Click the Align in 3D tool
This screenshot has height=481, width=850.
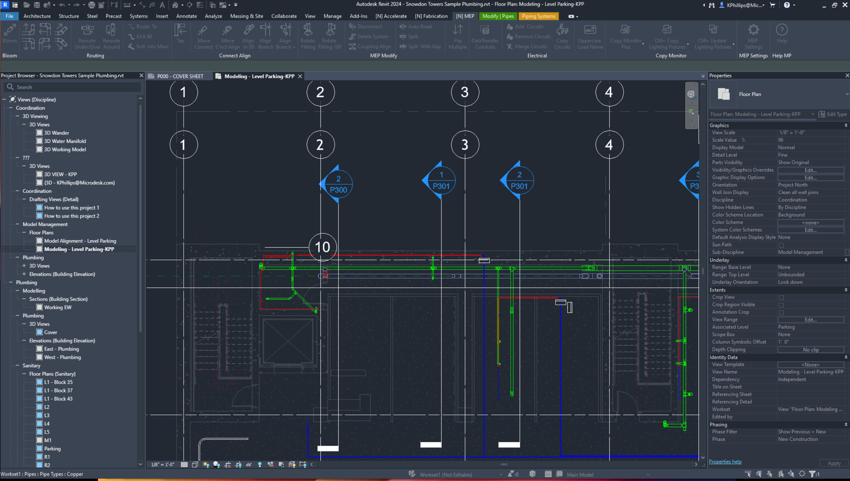click(248, 36)
